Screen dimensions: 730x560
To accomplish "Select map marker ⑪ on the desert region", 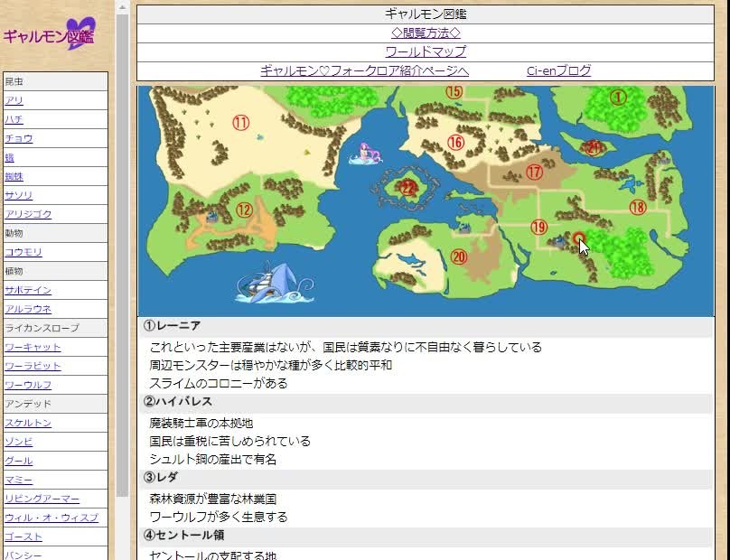I will pyautogui.click(x=240, y=123).
